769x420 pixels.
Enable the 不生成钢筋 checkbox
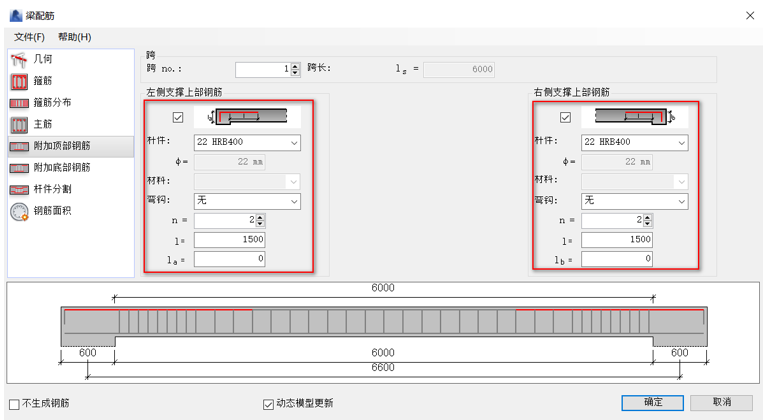point(14,404)
